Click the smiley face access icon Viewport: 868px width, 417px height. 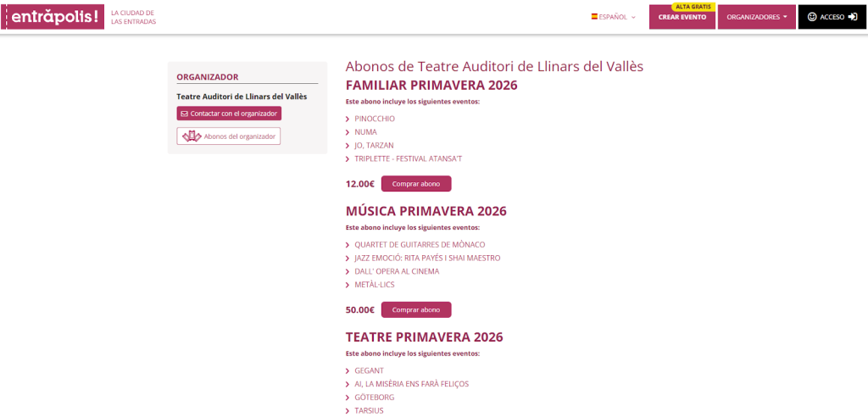[811, 17]
